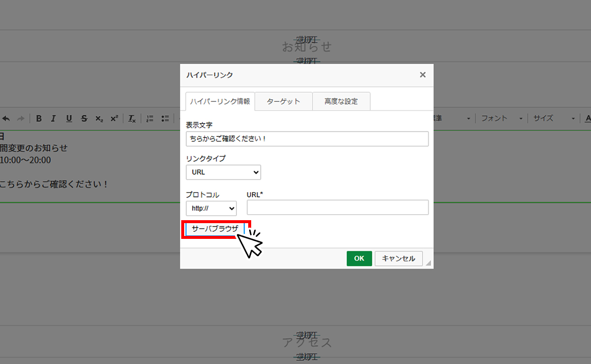The width and height of the screenshot is (591, 364).
Task: Click the remove format icon
Action: pos(132,119)
